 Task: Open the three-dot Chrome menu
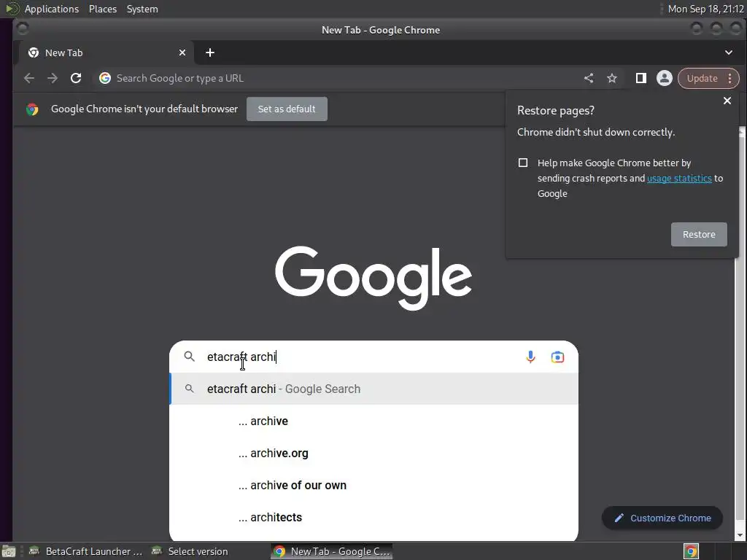(729, 78)
